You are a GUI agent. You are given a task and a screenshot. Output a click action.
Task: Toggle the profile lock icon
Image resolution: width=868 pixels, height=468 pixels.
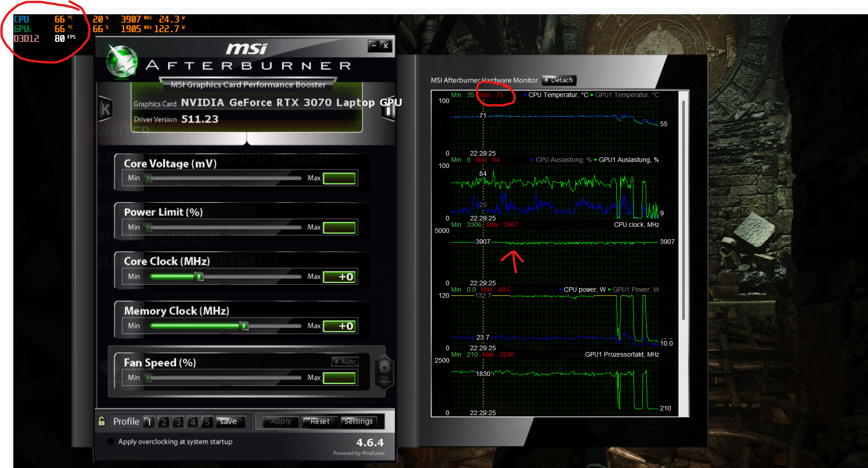click(x=102, y=421)
